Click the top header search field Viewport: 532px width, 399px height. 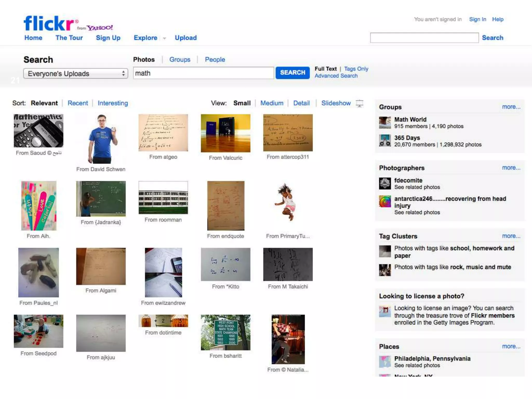424,38
